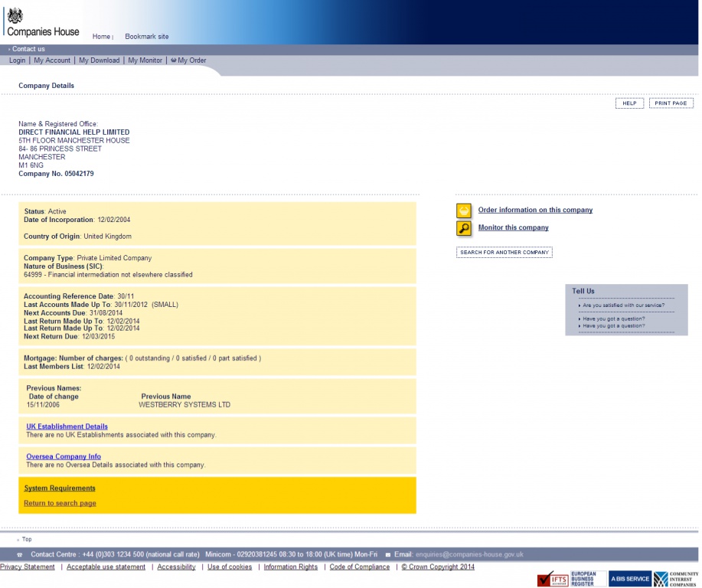Click the Tell Us panel heading
The width and height of the screenshot is (702, 588).
click(x=583, y=292)
